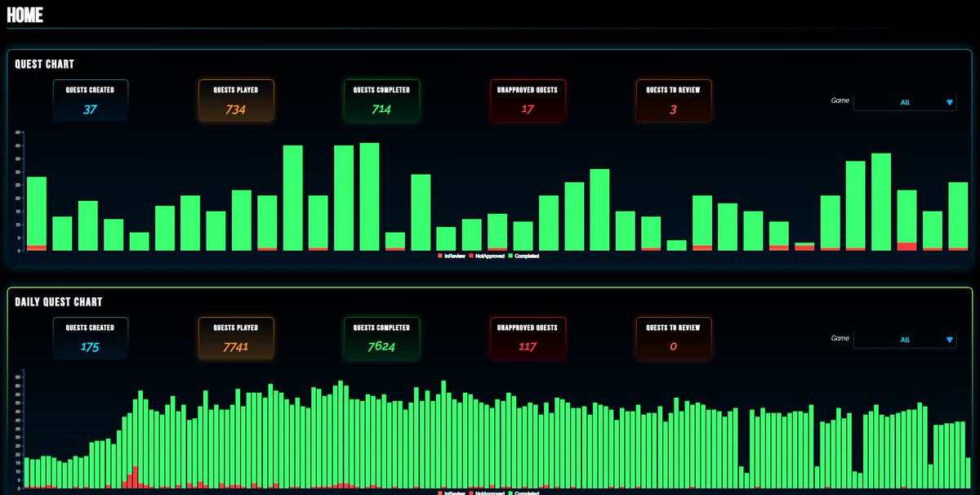Select Quests Created card showing 175
Image resolution: width=980 pixels, height=495 pixels.
[x=91, y=338]
